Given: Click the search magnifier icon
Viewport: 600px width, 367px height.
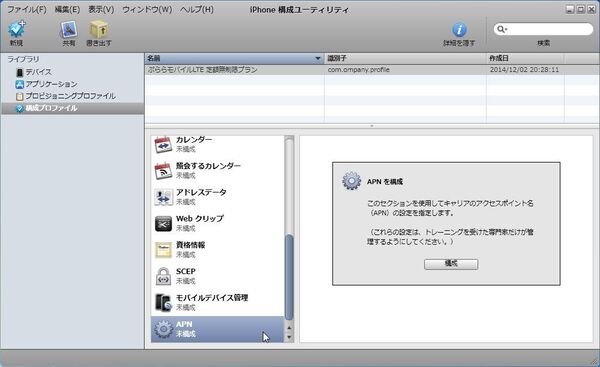Looking at the screenshot, I should 501,29.
